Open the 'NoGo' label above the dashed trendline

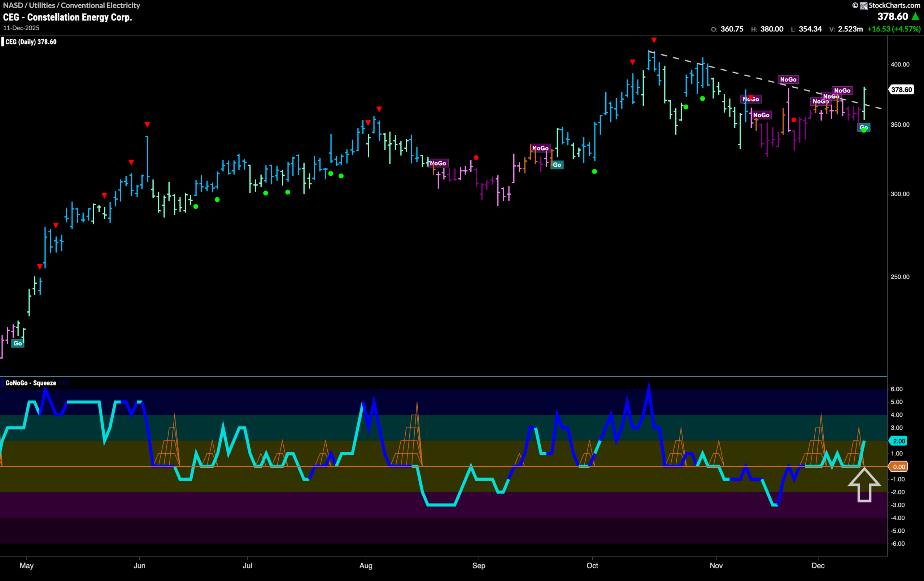click(x=788, y=79)
